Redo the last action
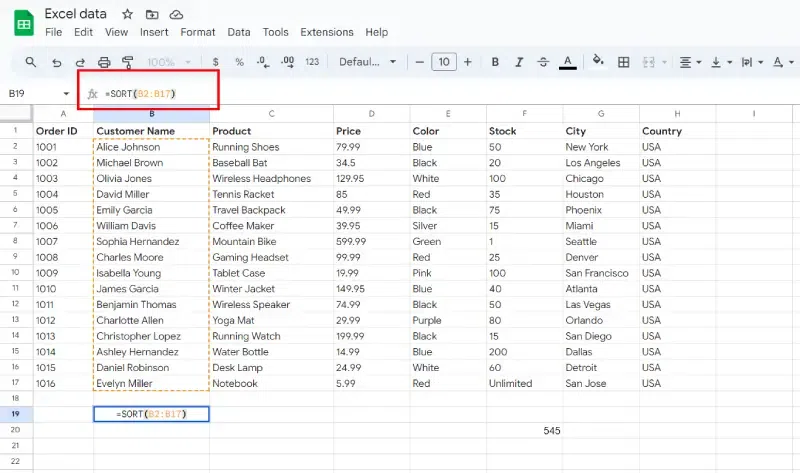 [x=80, y=62]
